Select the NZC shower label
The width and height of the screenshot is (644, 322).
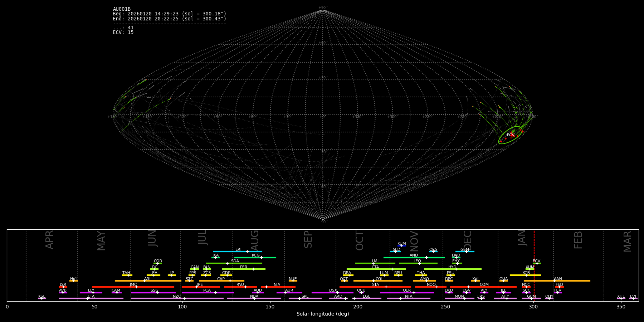pyautogui.click(x=177, y=296)
